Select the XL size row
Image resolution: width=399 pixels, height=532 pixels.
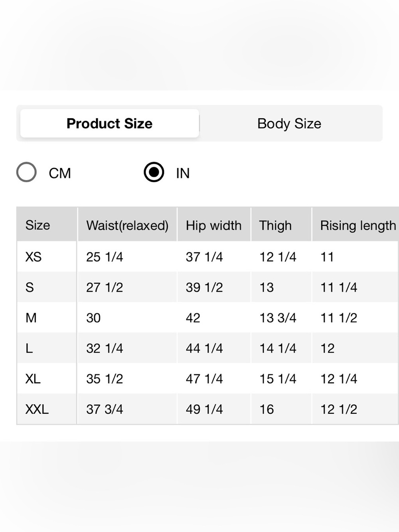point(207,378)
